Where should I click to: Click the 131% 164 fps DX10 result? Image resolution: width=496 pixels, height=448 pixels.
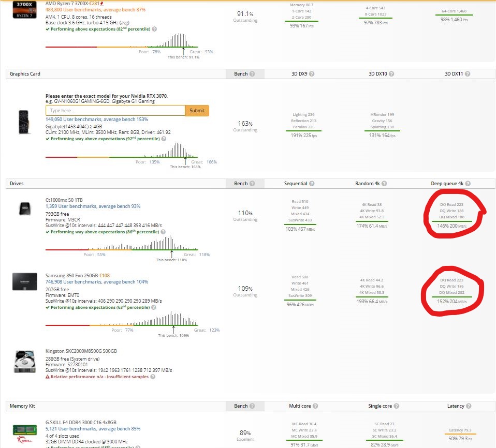point(382,136)
